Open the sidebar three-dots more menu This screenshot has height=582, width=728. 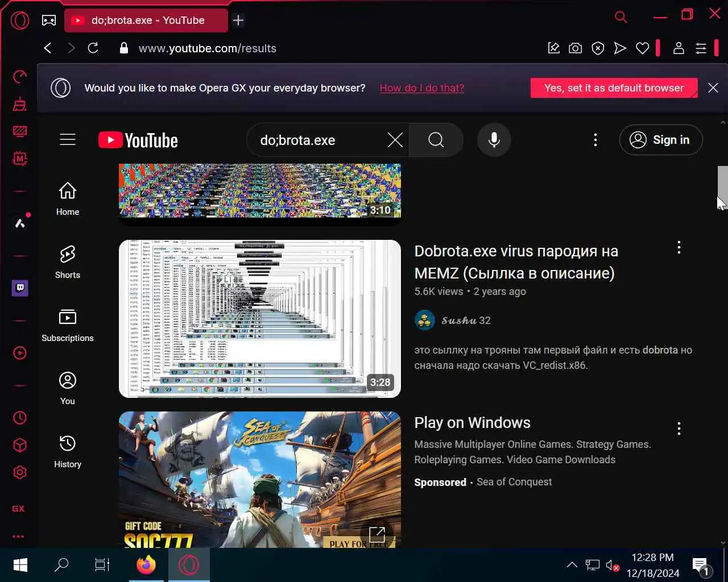pos(18,536)
